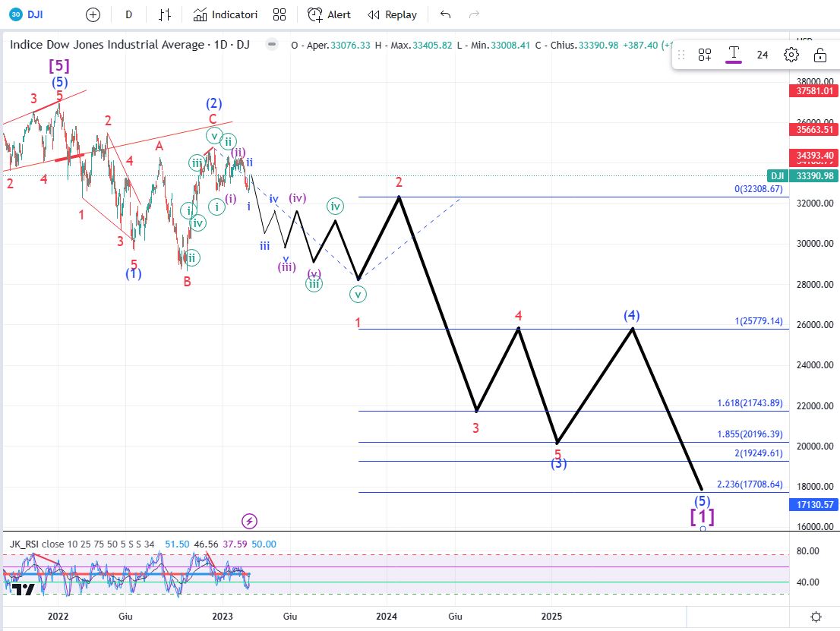Undo the last chart action
Viewport: 840px width, 631px height.
pos(445,14)
